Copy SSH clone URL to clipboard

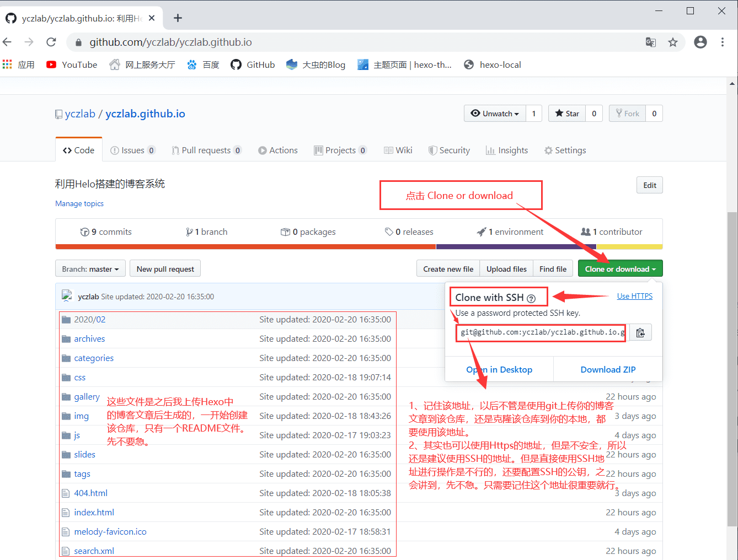pos(640,332)
